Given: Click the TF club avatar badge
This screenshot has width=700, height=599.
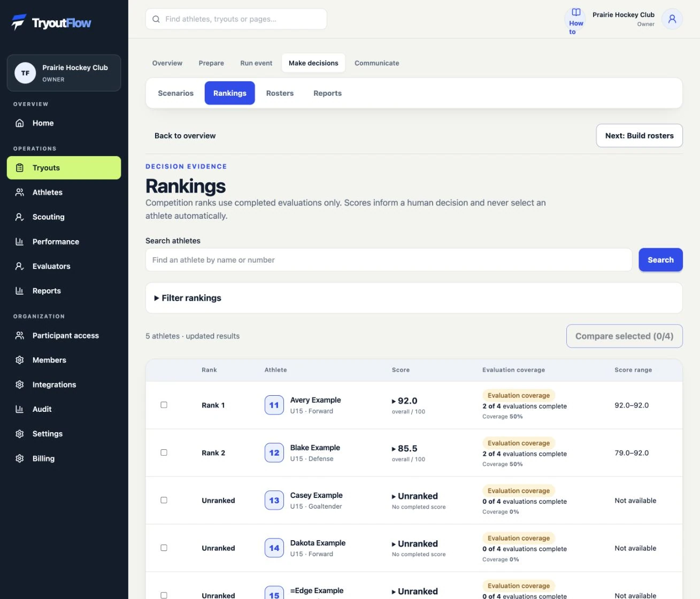Looking at the screenshot, I should click(x=25, y=73).
